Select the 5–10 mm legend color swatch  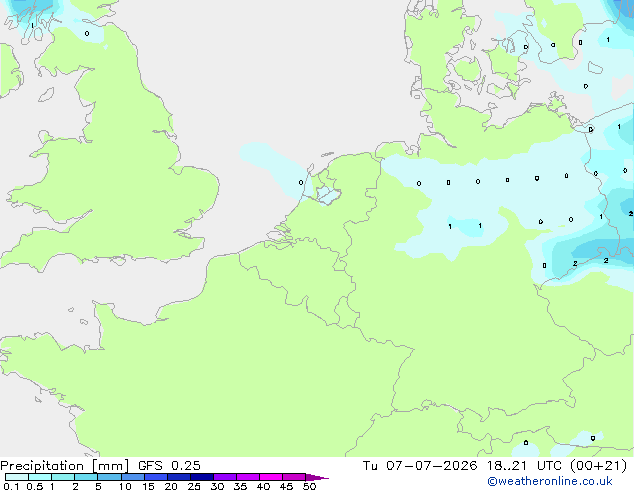coord(110,477)
